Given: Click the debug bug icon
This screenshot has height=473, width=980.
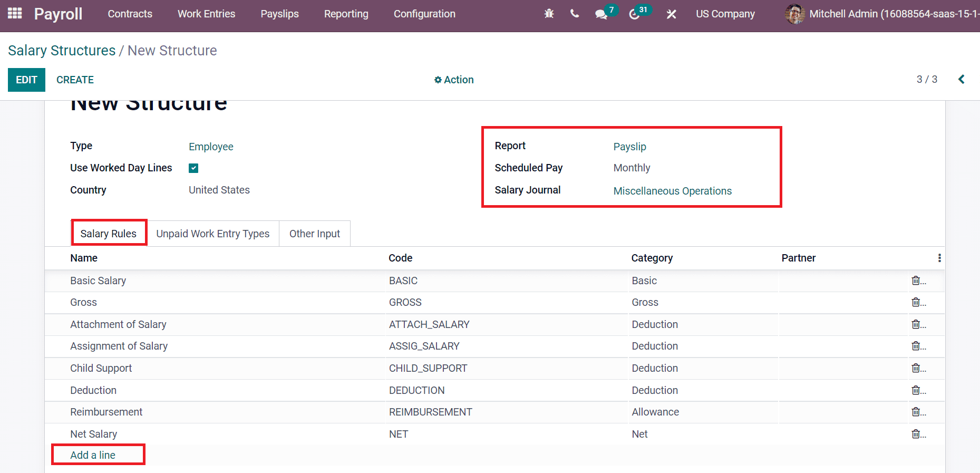Looking at the screenshot, I should coord(549,14).
